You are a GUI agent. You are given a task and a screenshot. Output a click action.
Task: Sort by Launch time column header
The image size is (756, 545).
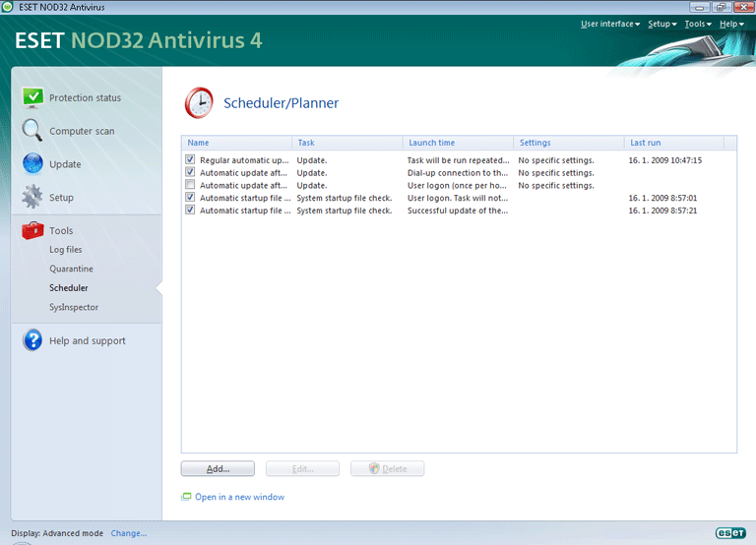pos(458,143)
